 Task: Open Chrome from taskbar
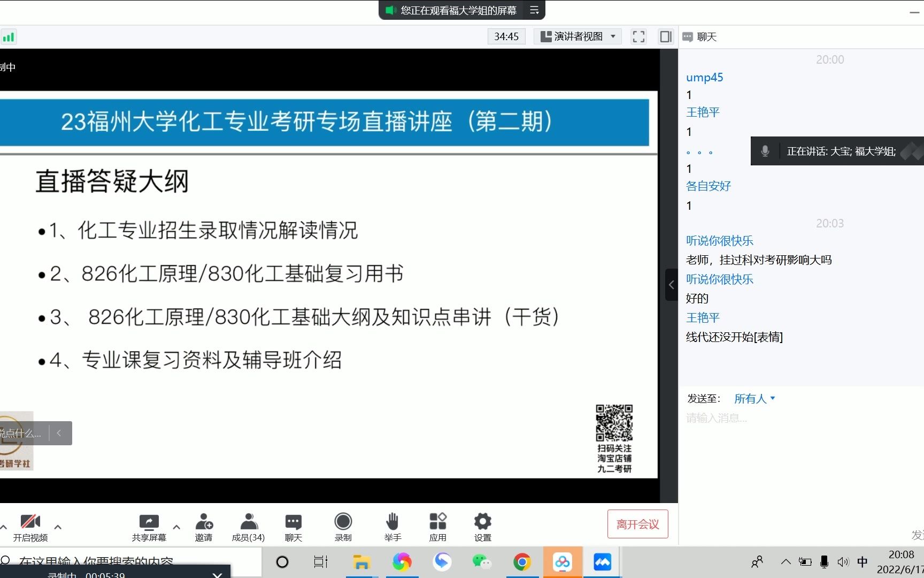pyautogui.click(x=522, y=562)
